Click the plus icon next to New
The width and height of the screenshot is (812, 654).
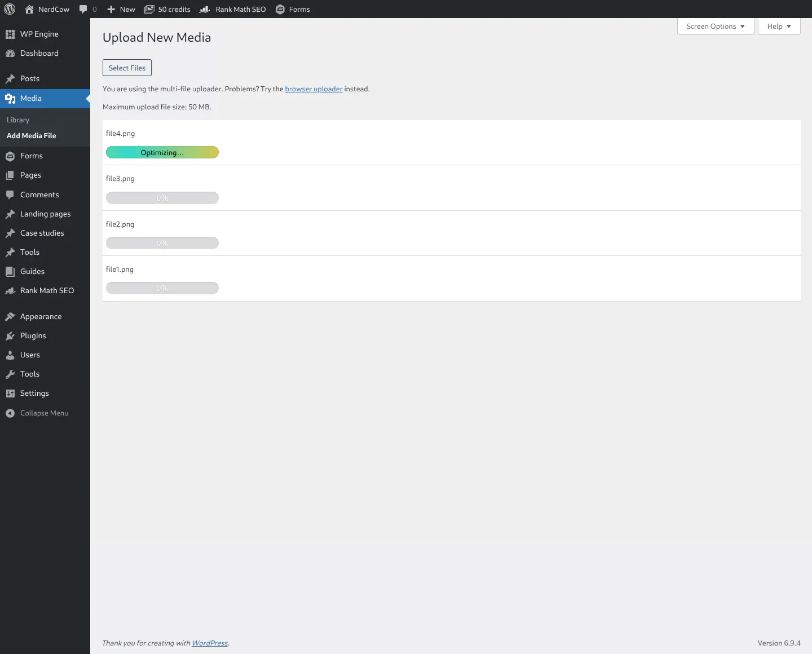click(x=111, y=9)
